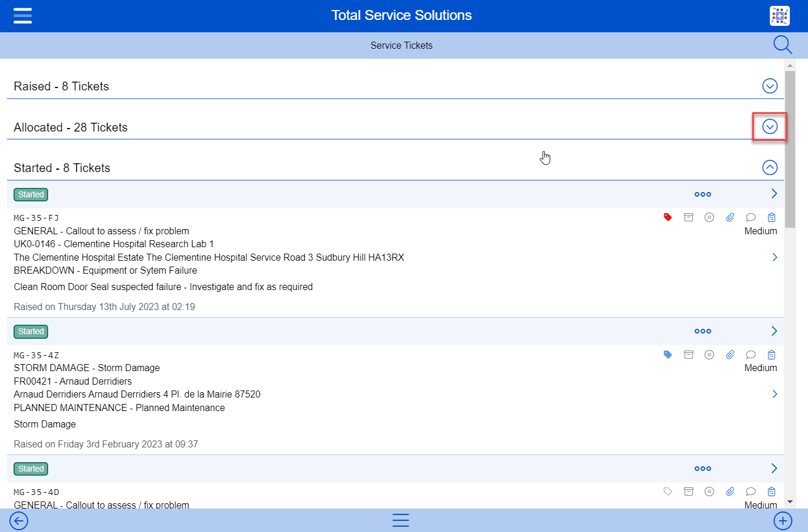Click paperclip attachment icon on ticket MG-35-4D
Image resolution: width=808 pixels, height=532 pixels.
tap(730, 491)
